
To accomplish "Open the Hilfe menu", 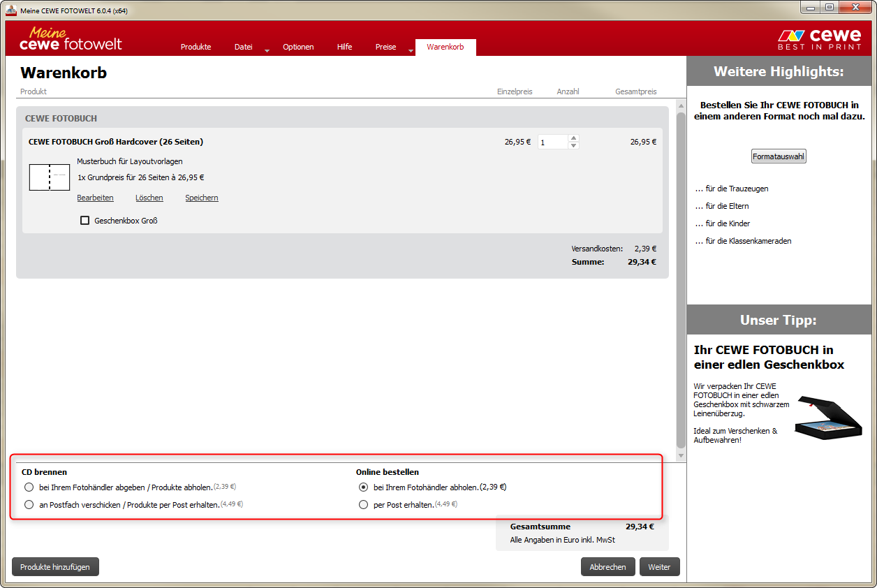I will (344, 47).
